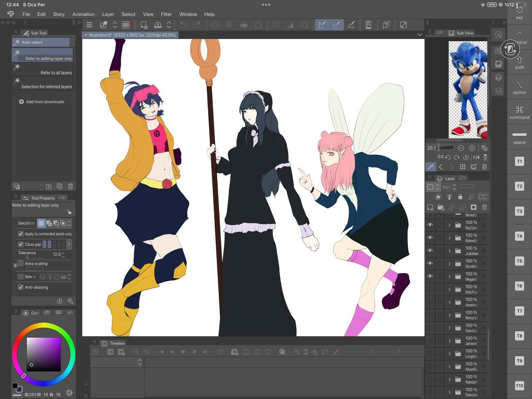Toggle Apply to connected pixels only checkbox
Viewport: 532px width, 399px height.
(x=20, y=234)
